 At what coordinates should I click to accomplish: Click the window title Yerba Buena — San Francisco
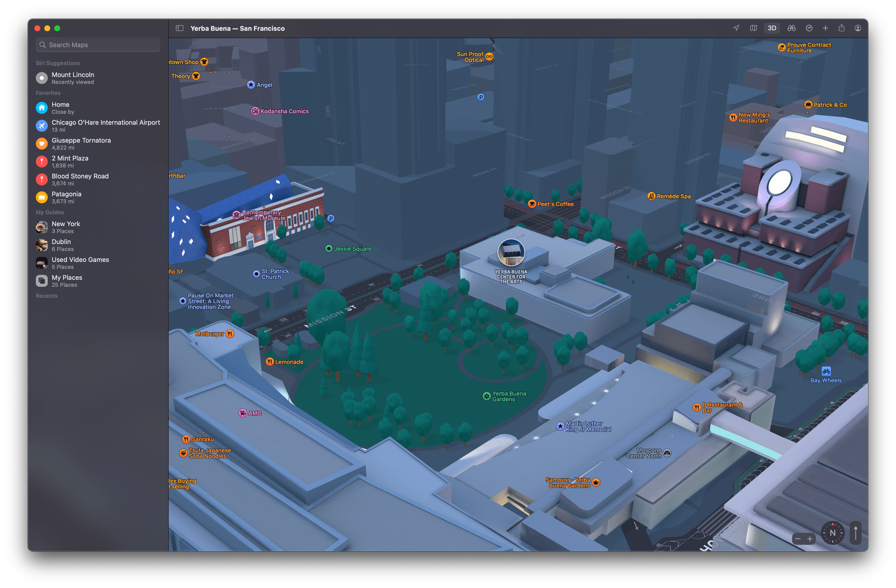click(x=238, y=28)
